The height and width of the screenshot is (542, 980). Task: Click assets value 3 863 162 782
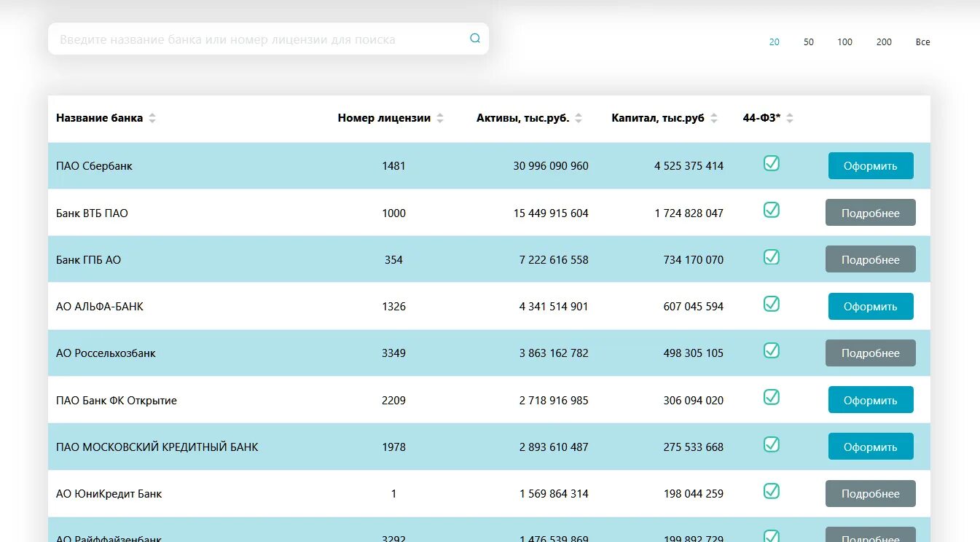554,353
